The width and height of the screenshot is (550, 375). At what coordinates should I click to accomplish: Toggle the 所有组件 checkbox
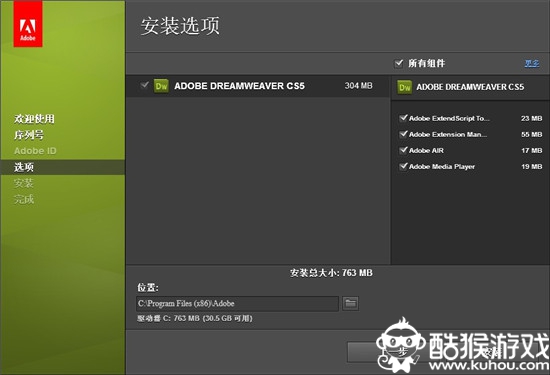(399, 63)
